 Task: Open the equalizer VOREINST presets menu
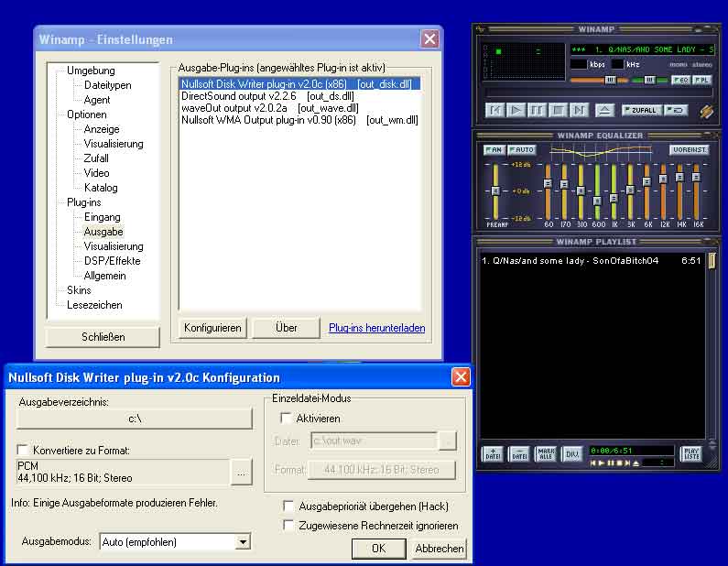point(689,150)
